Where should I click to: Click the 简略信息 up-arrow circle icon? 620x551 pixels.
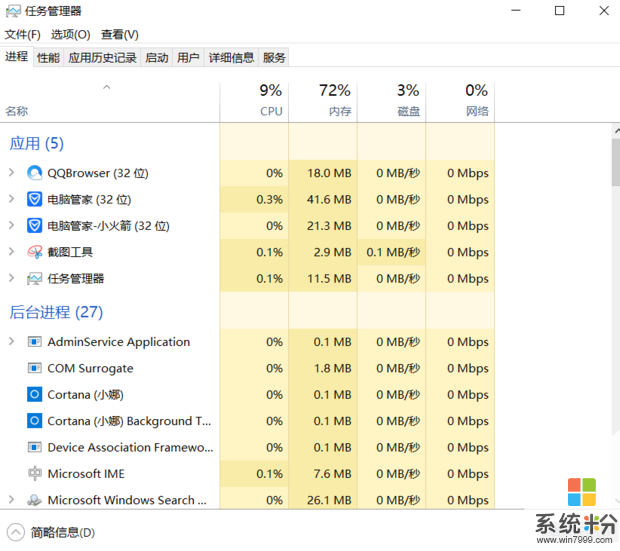(x=16, y=532)
